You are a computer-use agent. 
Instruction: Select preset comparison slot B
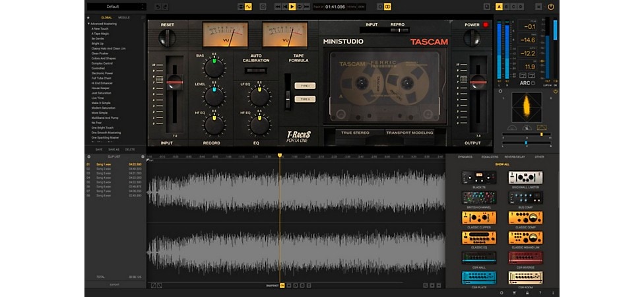tap(506, 7)
